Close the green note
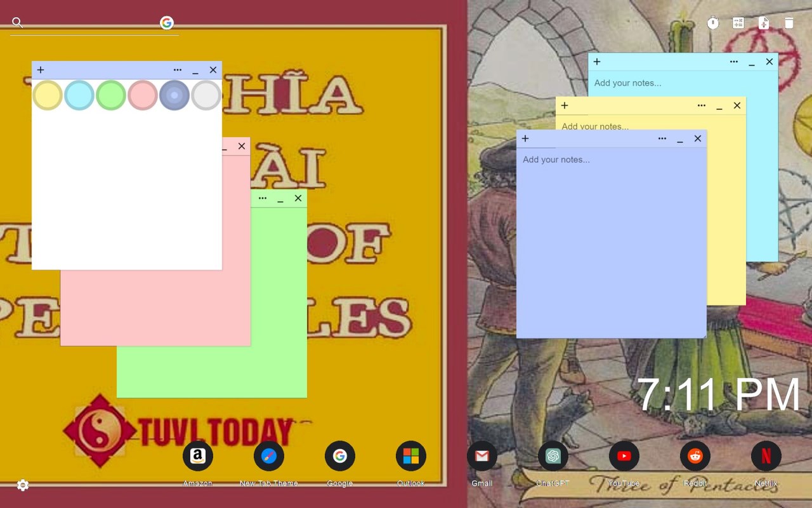 298,198
